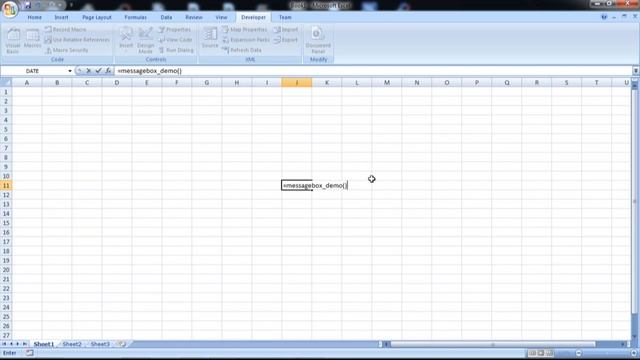The width and height of the screenshot is (640, 360).
Task: Go to last sheet with navigation arrow
Action: coord(24,344)
